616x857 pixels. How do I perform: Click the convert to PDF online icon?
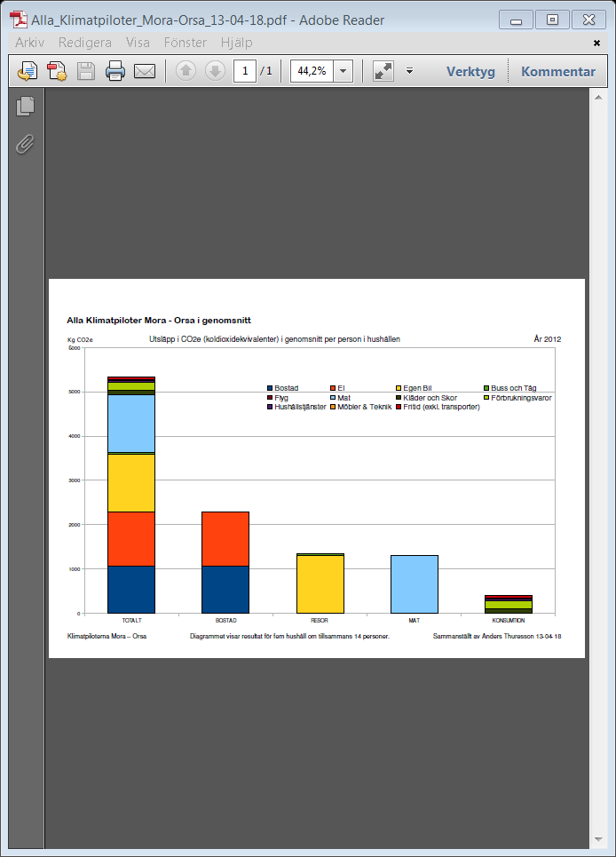[x=28, y=71]
